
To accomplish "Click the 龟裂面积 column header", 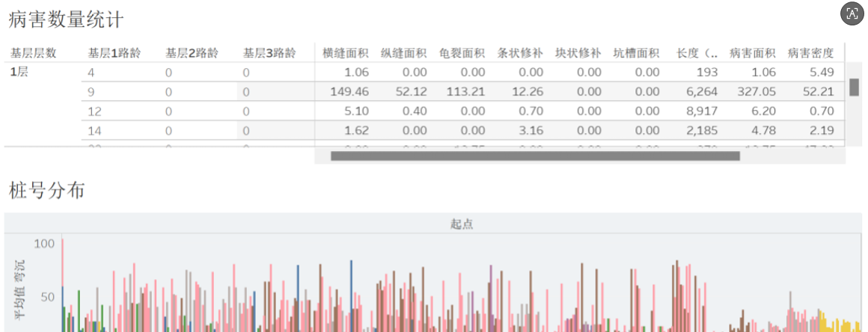I will 462,53.
